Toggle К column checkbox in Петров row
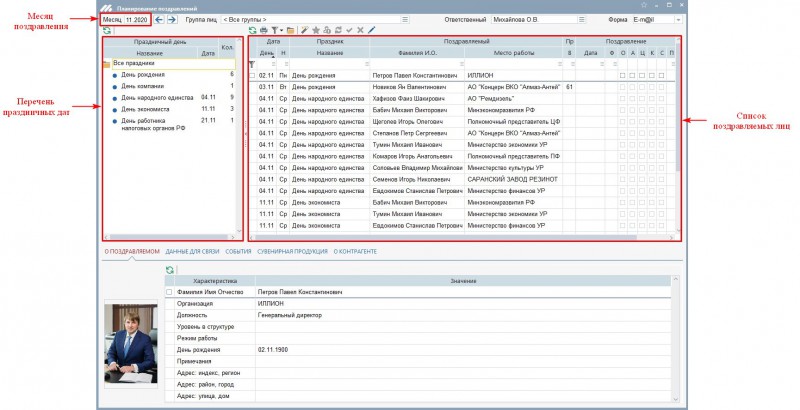 [652, 75]
